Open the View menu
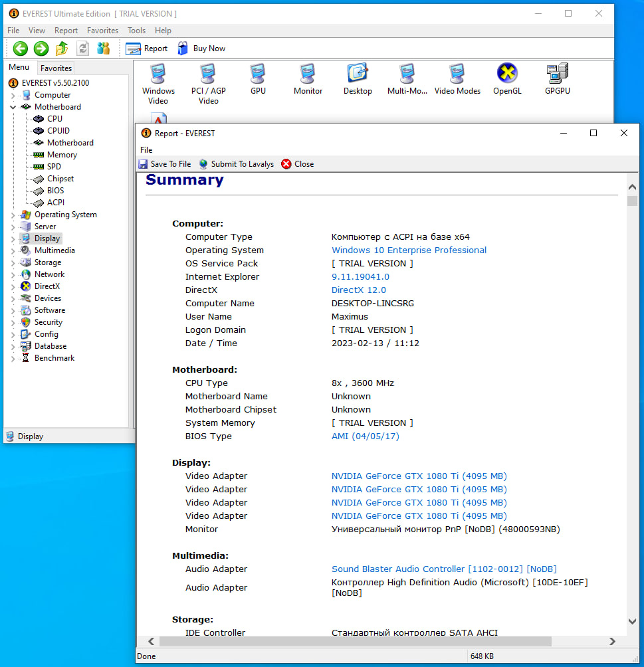Screen dimensions: 644x667 (x=37, y=31)
